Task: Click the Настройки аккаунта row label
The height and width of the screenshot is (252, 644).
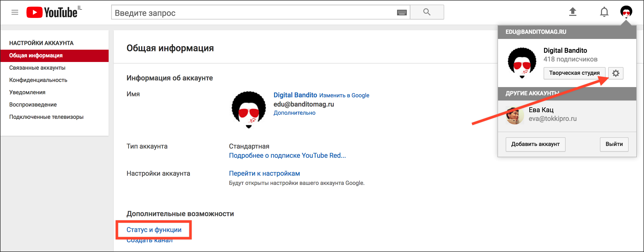Action: click(158, 173)
